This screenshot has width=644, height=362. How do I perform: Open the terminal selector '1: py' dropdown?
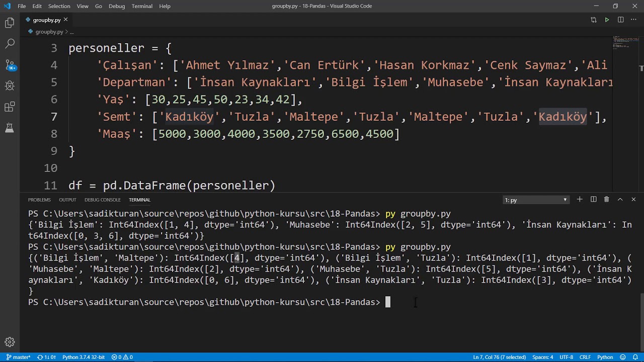(536, 200)
